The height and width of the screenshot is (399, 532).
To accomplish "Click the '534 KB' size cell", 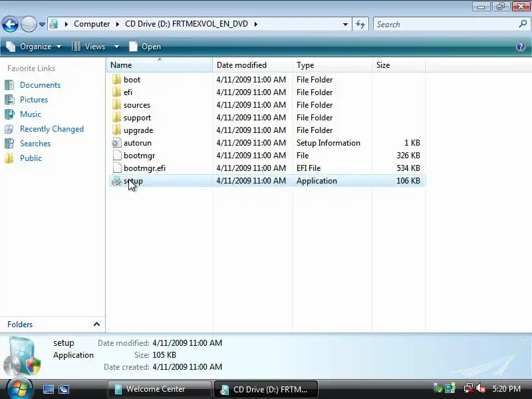I will pos(408,168).
